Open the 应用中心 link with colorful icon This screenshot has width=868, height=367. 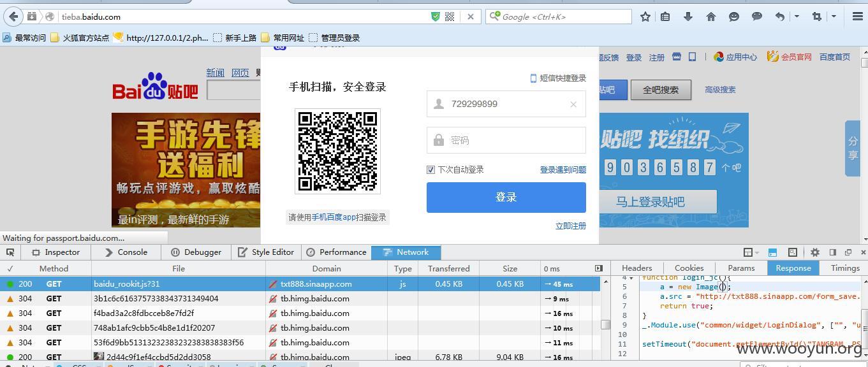point(735,57)
